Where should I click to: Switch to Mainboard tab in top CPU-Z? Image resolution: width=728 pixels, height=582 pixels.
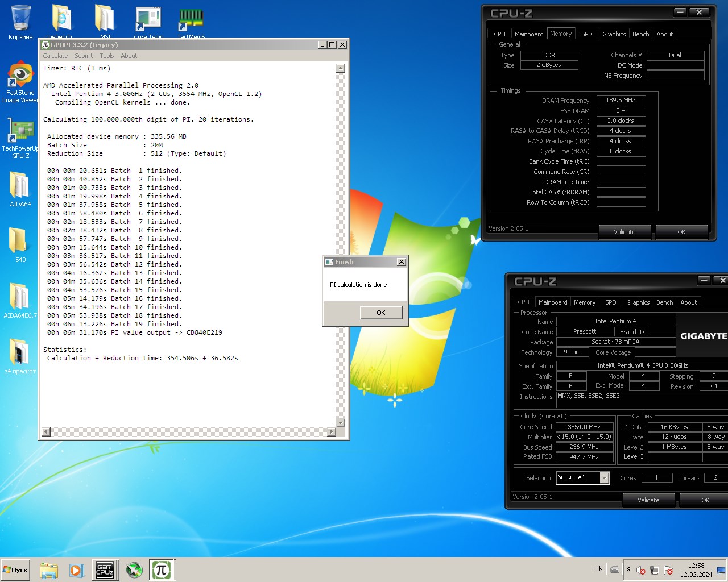click(x=529, y=34)
